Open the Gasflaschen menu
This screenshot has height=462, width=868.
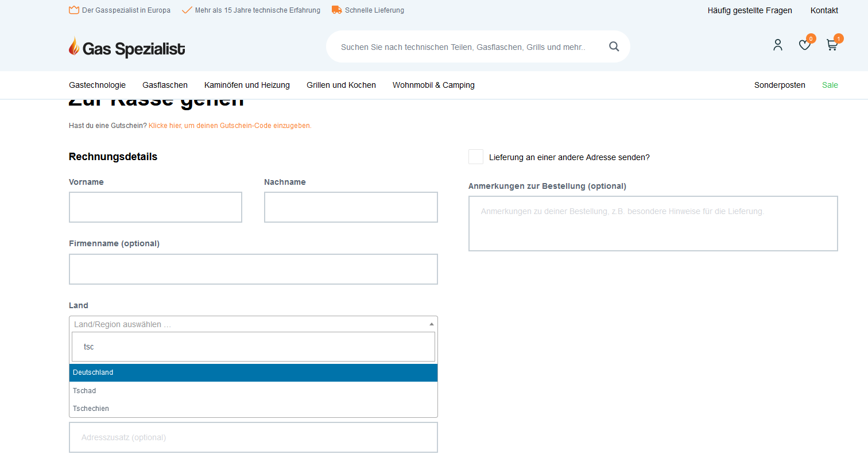click(165, 85)
